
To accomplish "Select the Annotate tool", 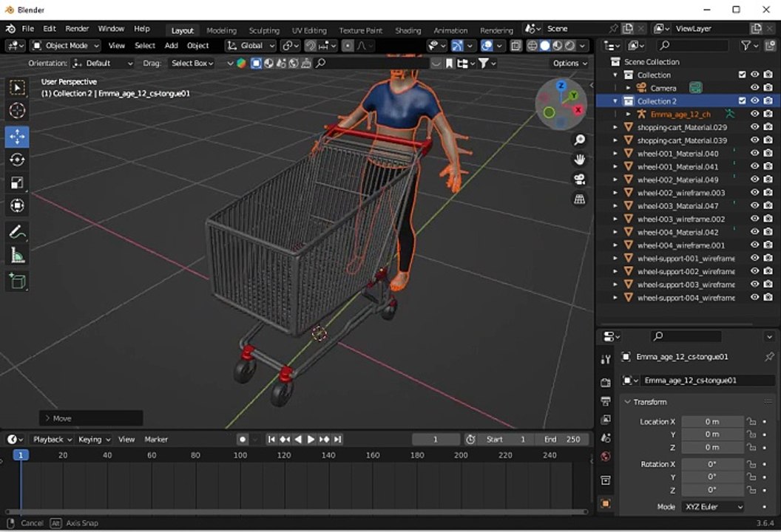I will point(18,232).
